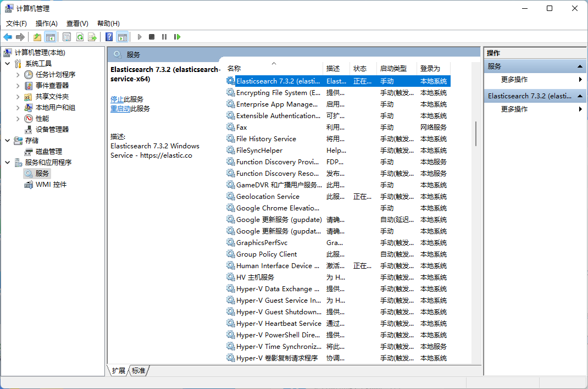Select the GraphicsPerfSvc service row
The width and height of the screenshot is (588, 389).
coord(338,243)
